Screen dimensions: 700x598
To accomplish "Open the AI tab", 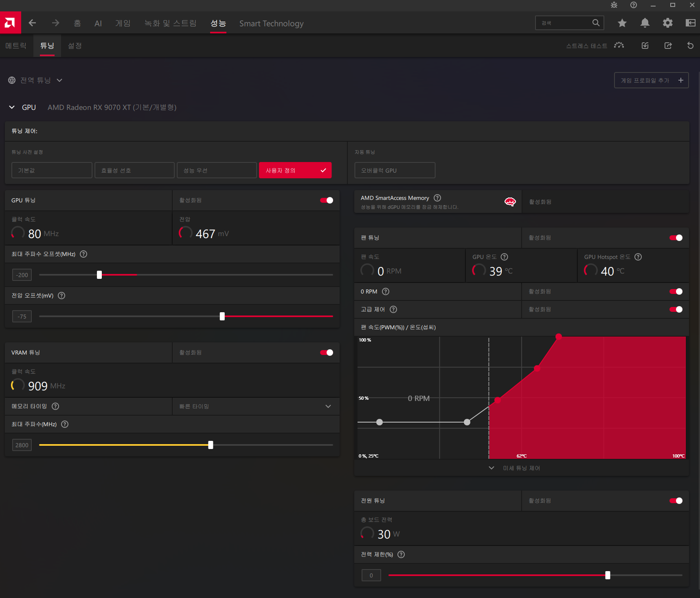I will [x=98, y=24].
